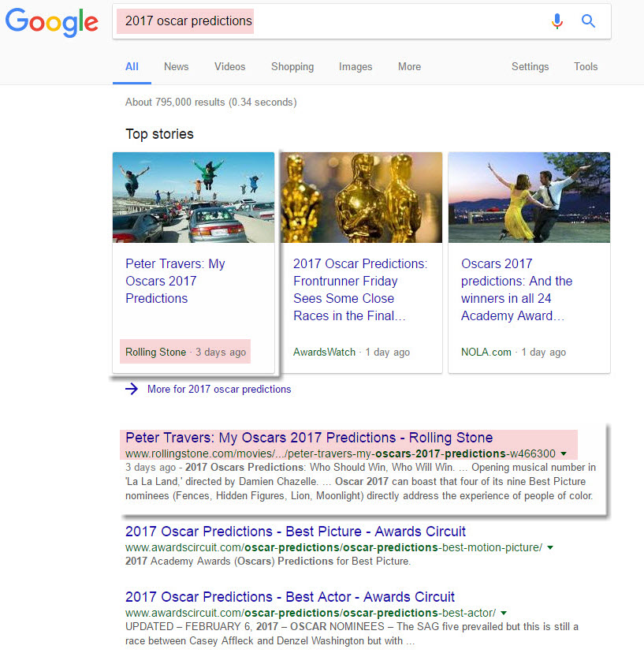
Task: Click the www.rollingstone.com green URL text
Action: click(x=340, y=453)
